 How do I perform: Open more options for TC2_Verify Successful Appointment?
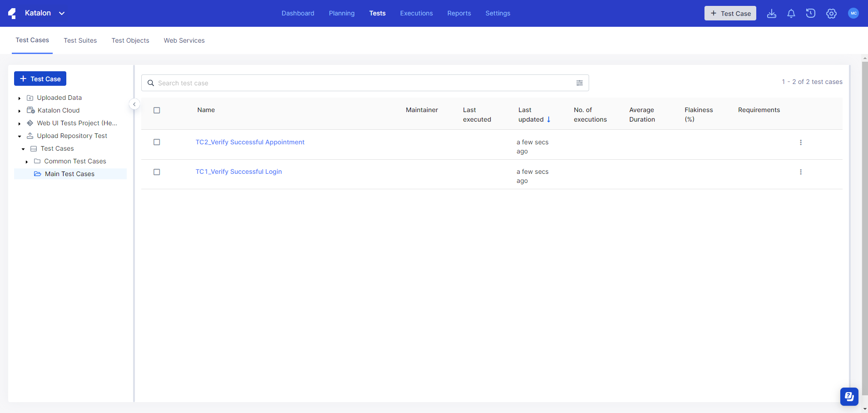point(800,143)
